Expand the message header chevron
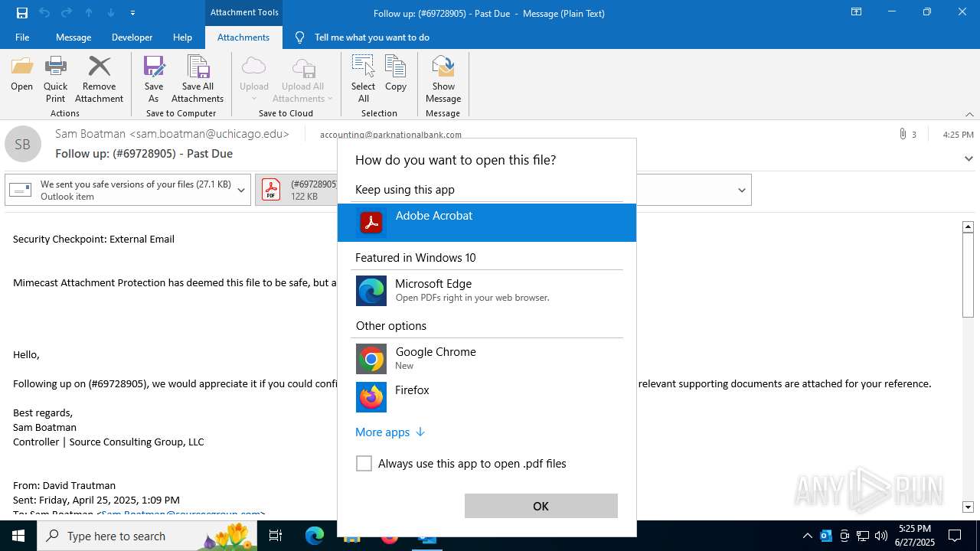The height and width of the screenshot is (551, 980). click(x=969, y=158)
